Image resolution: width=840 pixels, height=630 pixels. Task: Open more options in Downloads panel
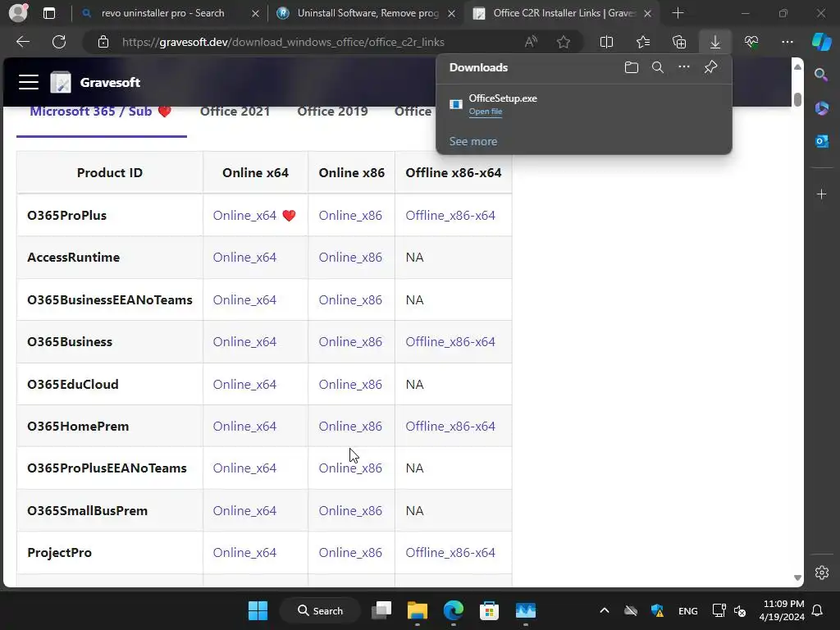684,67
